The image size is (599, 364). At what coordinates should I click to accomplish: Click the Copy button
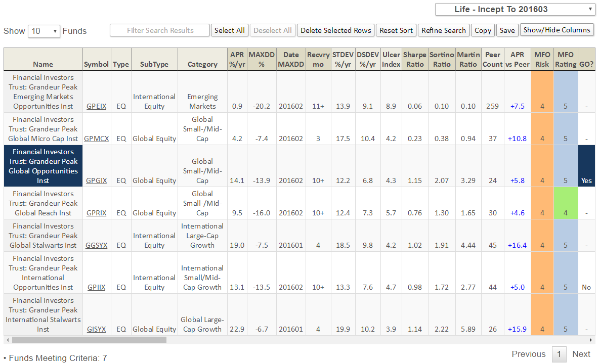click(483, 30)
